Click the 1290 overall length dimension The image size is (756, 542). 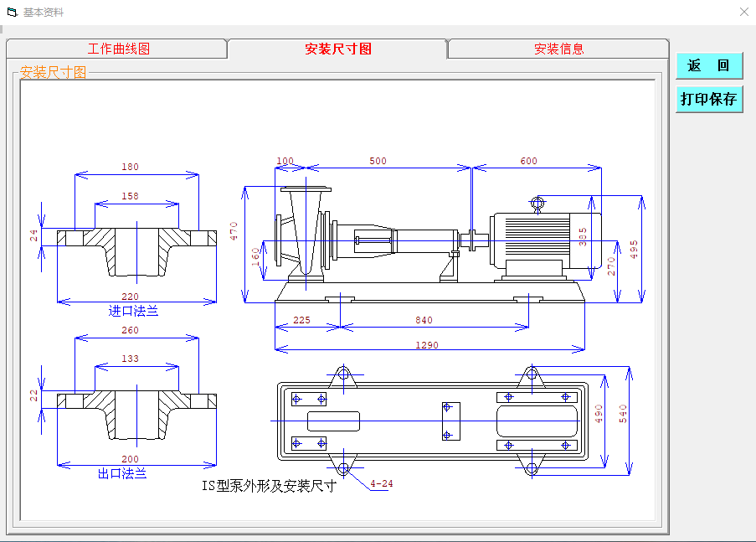pos(427,345)
